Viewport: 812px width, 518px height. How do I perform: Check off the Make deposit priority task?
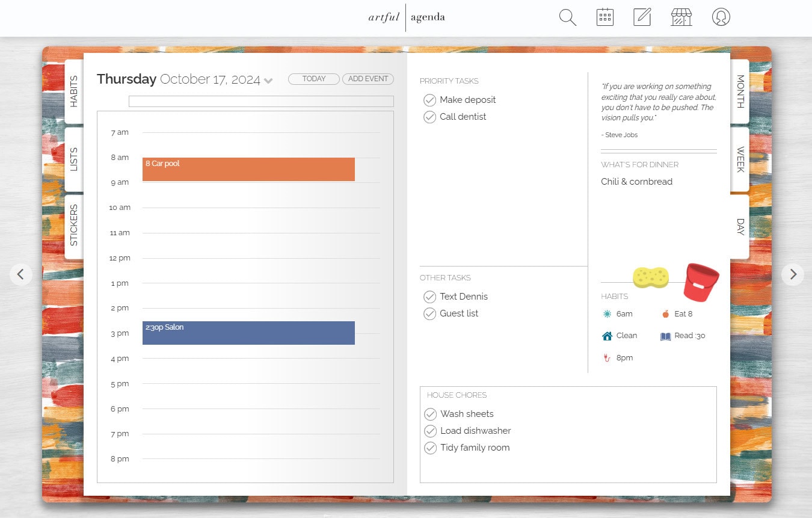pos(430,100)
